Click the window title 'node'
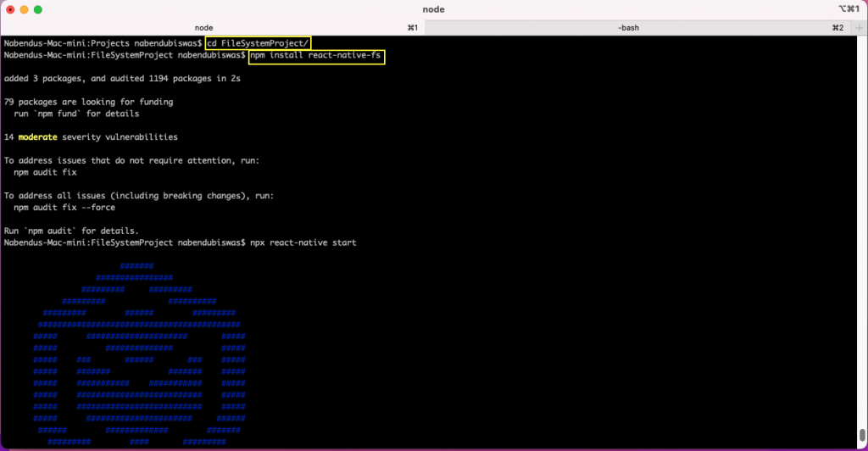Viewport: 868px width, 451px height. pos(433,9)
